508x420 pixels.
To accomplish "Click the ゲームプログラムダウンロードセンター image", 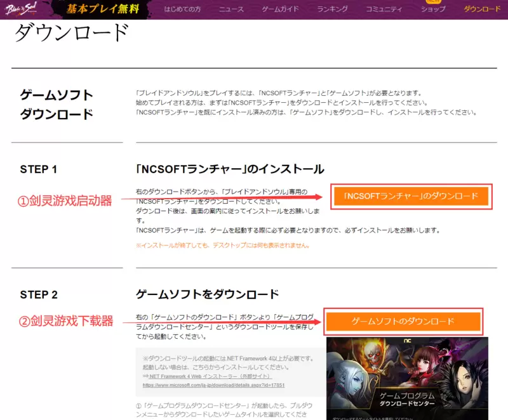I will [407, 378].
